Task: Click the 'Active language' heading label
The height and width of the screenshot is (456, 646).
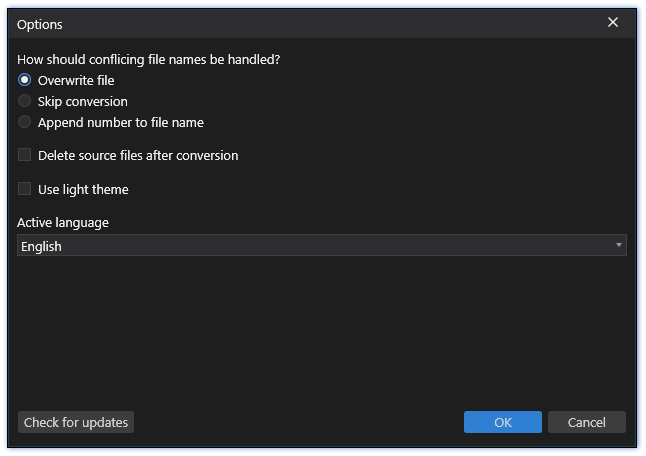Action: (63, 223)
